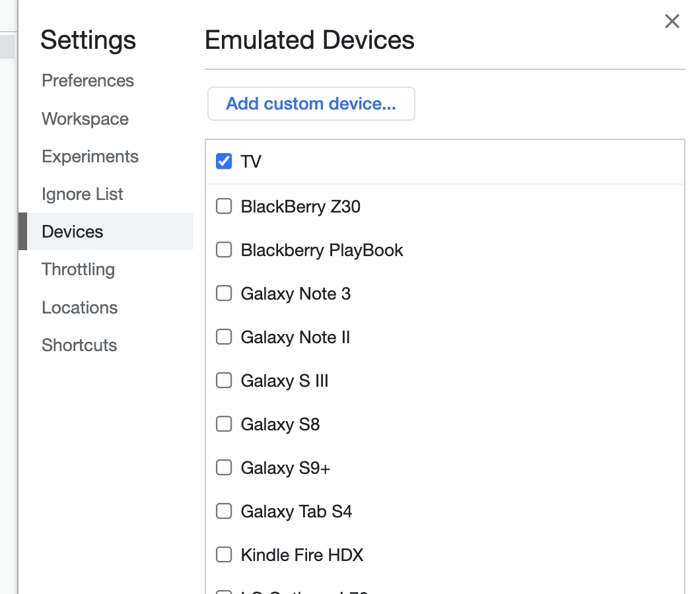Enable the BlackBerry Z30 device checkbox
Viewport: 700px width, 594px height.
coord(225,207)
